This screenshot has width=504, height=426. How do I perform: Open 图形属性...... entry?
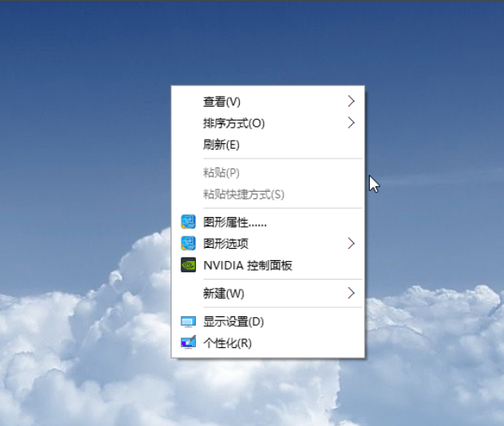tap(267, 222)
